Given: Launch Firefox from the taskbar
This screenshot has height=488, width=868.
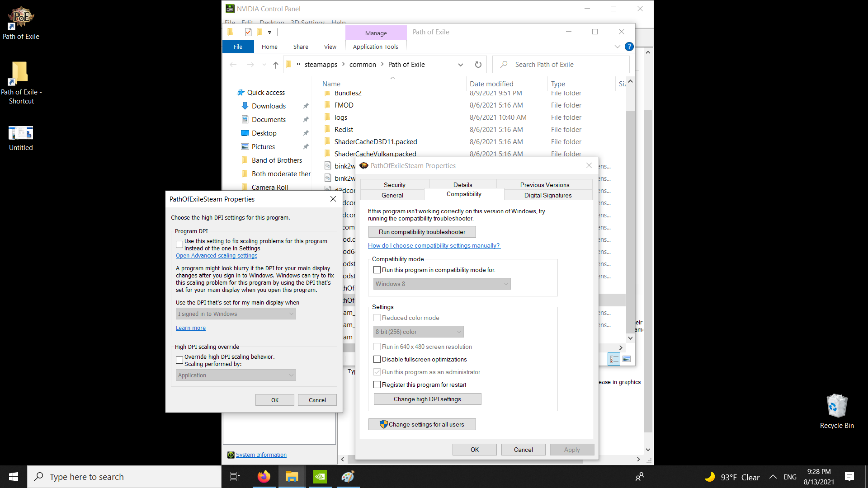Looking at the screenshot, I should [x=264, y=477].
